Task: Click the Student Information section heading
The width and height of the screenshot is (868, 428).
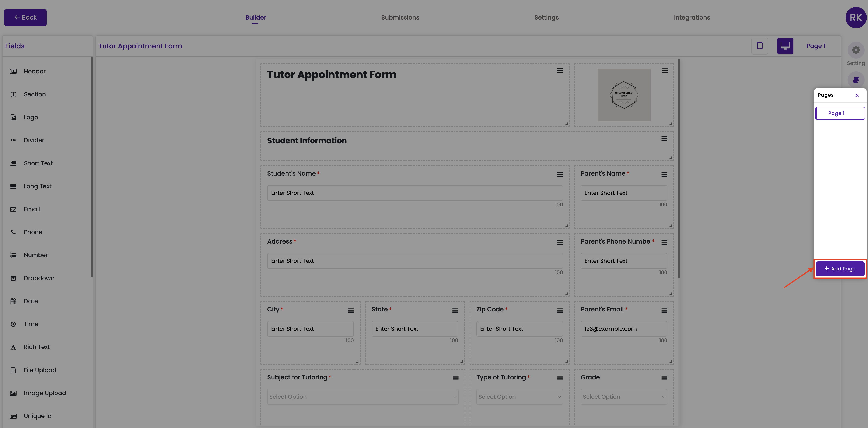Action: tap(307, 141)
